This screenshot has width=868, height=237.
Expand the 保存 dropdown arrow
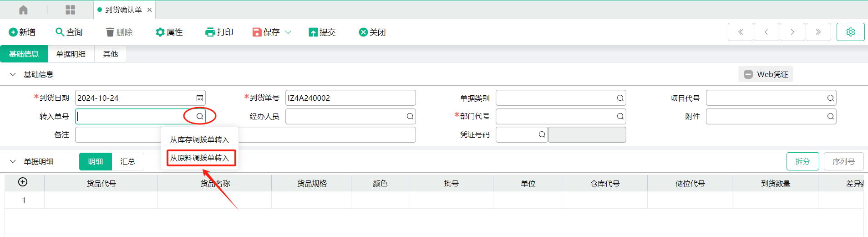pyautogui.click(x=288, y=32)
